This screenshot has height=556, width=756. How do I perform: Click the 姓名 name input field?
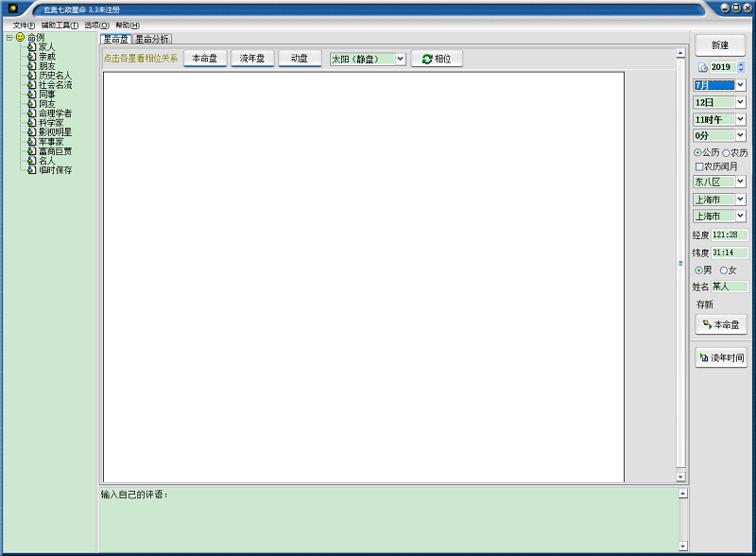coord(729,287)
